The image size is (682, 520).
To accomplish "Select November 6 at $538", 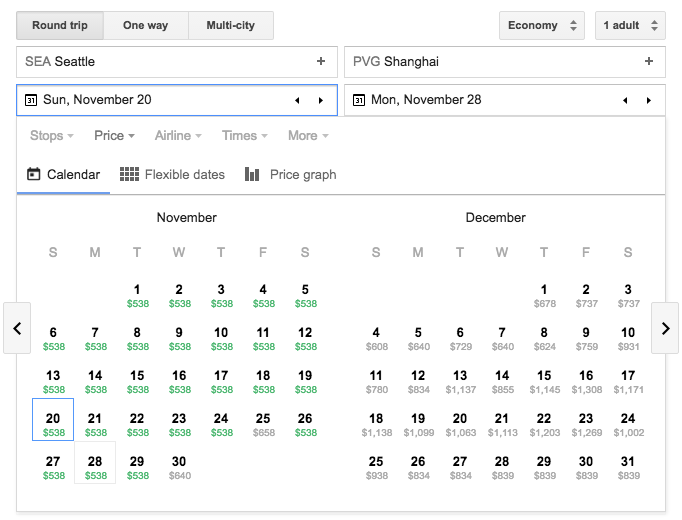I will tap(53, 339).
